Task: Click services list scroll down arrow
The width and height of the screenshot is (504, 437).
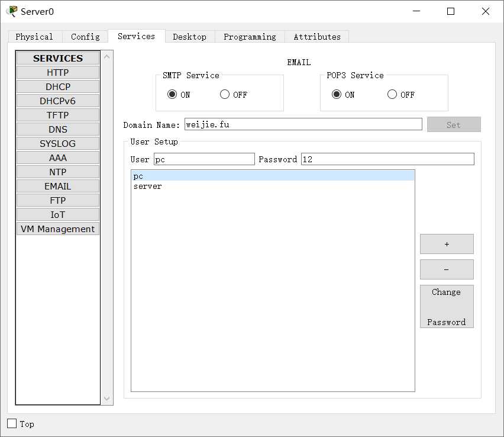Action: 107,399
